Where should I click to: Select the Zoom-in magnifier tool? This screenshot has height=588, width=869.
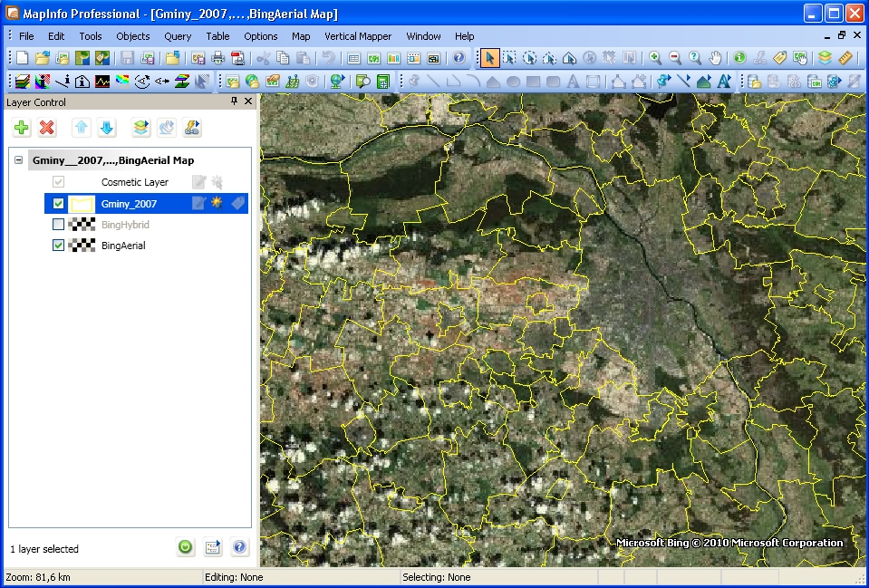pyautogui.click(x=653, y=58)
